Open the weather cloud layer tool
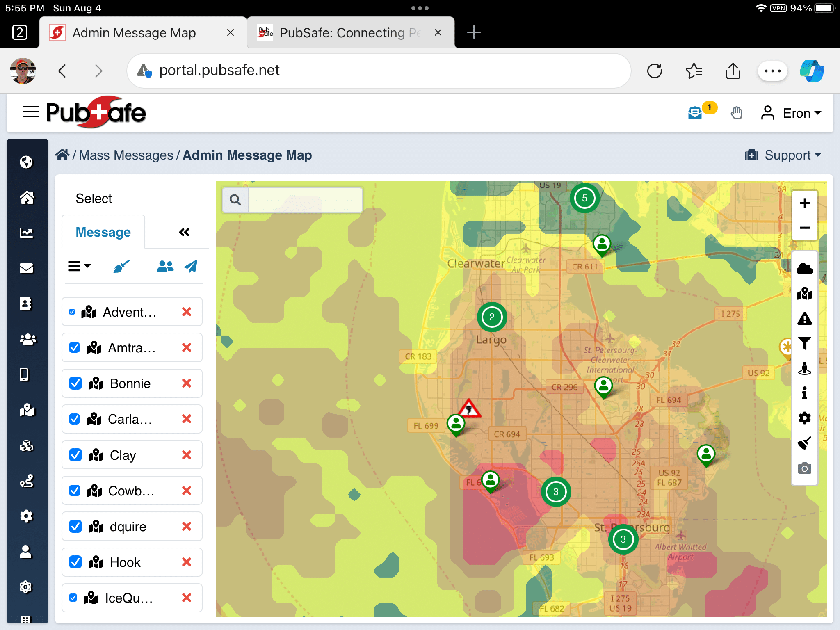 [804, 269]
